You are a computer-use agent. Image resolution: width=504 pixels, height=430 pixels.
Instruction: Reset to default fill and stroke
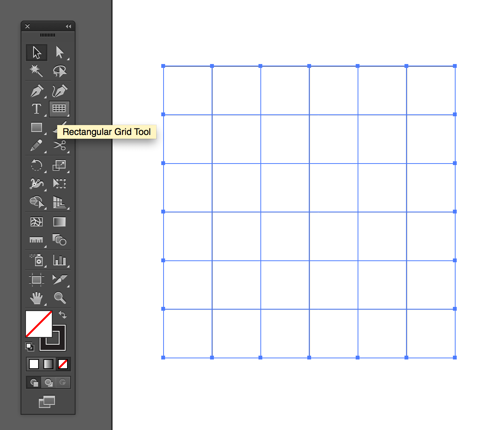click(x=30, y=347)
